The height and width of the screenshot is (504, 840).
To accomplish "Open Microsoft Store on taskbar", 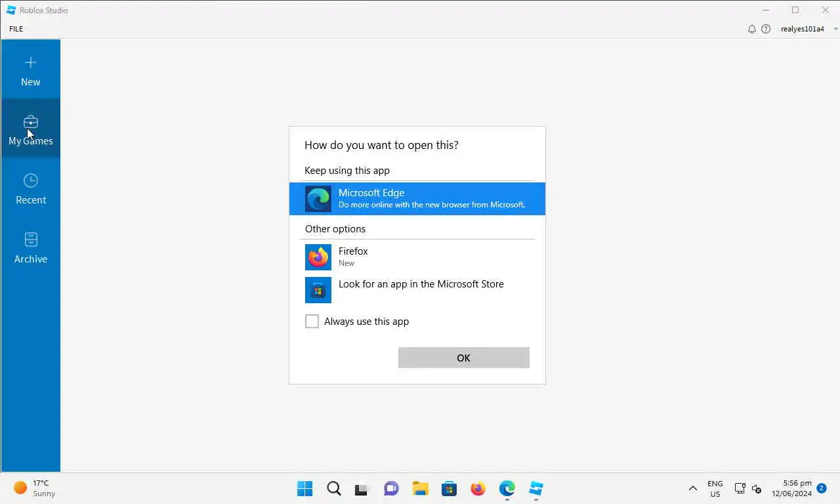I will click(450, 489).
